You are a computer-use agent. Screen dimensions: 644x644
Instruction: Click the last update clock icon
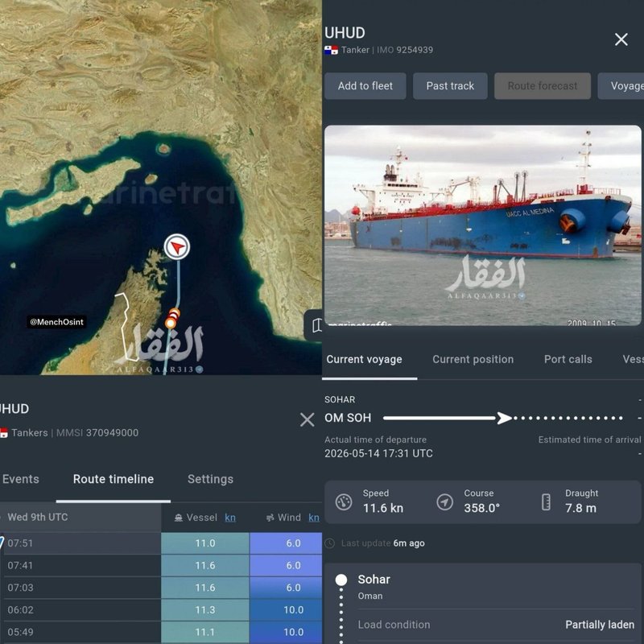point(330,543)
